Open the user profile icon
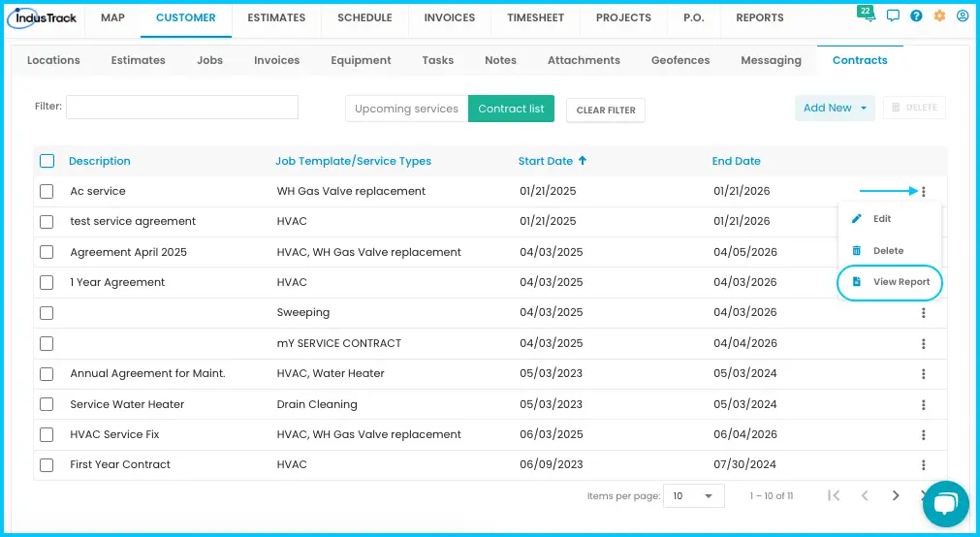This screenshot has width=980, height=537. click(x=963, y=16)
